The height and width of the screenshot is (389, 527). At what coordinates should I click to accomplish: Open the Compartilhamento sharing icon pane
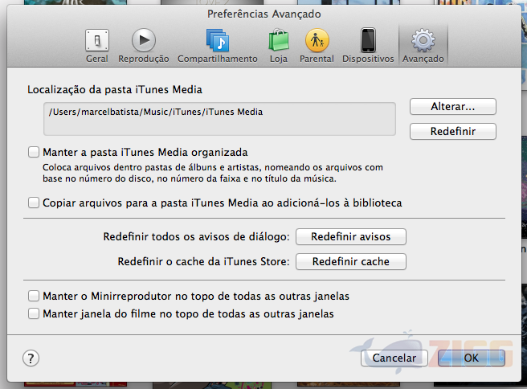[x=217, y=46]
